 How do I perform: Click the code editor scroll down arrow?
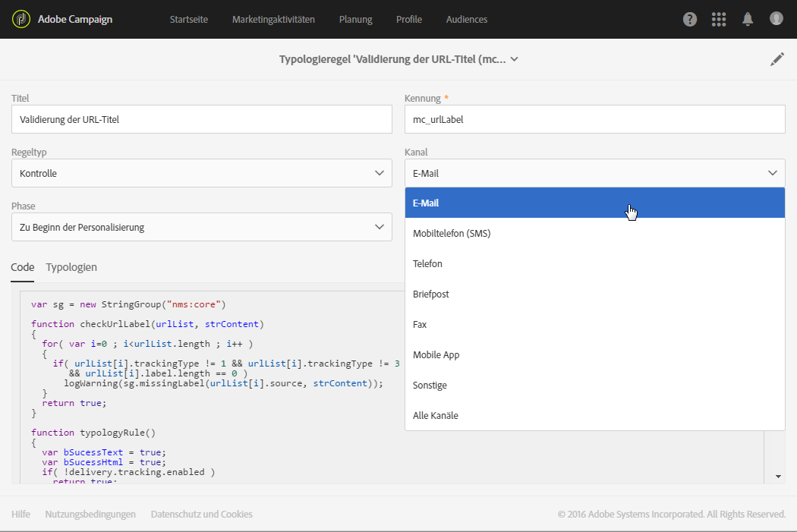pos(778,476)
